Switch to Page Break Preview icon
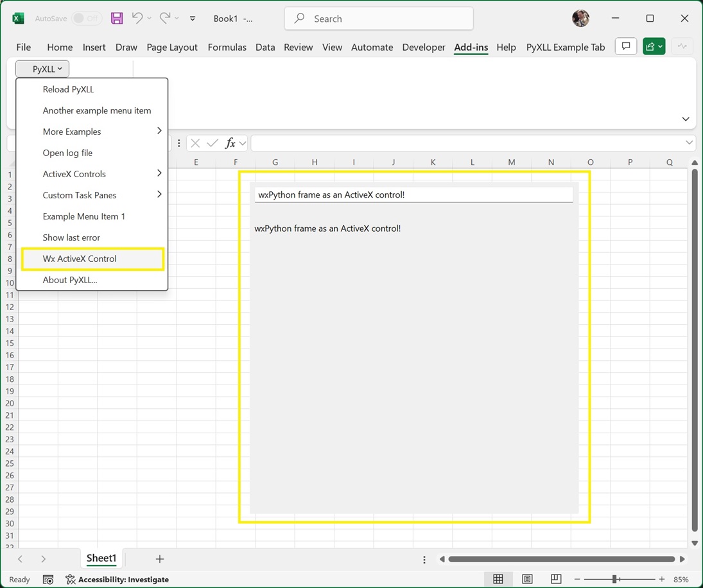The height and width of the screenshot is (588, 703). [x=556, y=579]
